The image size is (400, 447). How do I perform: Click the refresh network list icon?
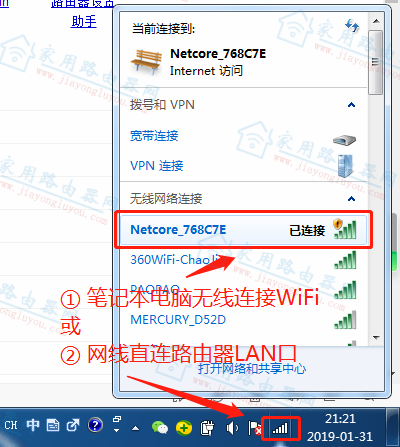click(x=352, y=26)
